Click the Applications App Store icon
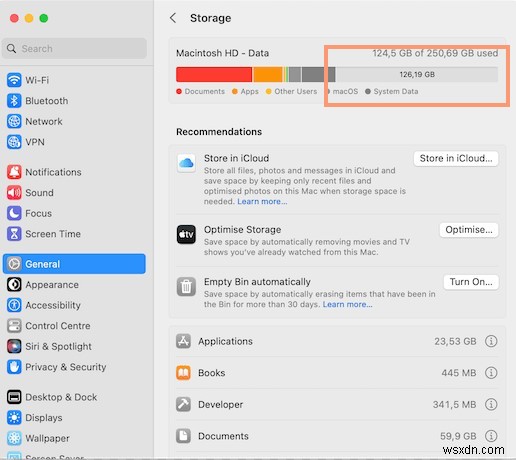516x460 pixels. [x=183, y=341]
